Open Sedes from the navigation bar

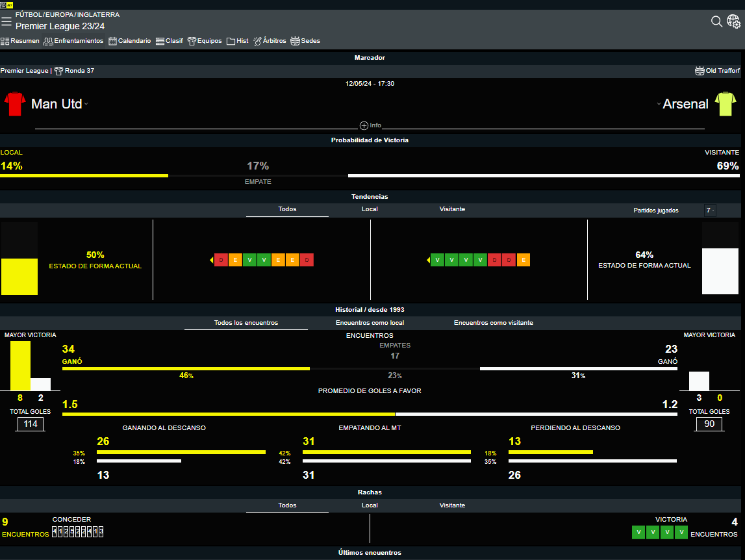(x=305, y=41)
